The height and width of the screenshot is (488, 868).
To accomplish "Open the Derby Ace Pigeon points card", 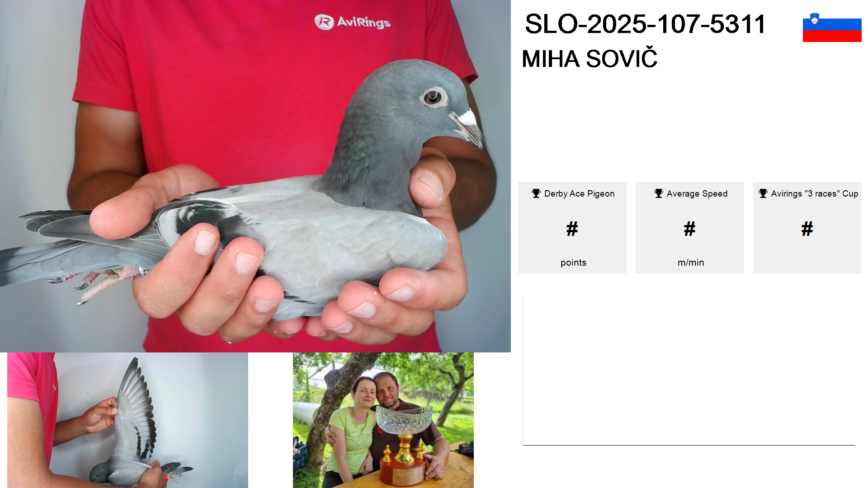I will point(572,228).
